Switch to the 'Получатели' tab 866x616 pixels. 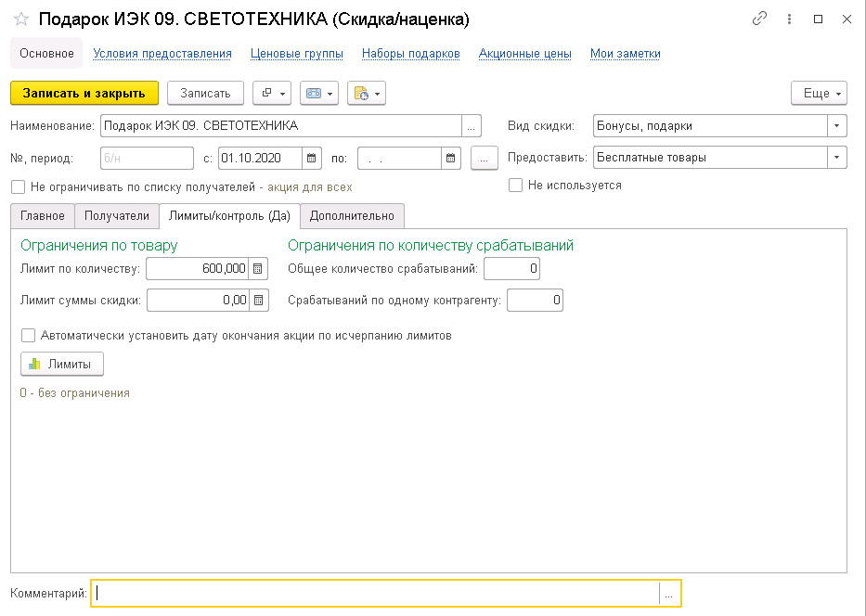click(116, 216)
